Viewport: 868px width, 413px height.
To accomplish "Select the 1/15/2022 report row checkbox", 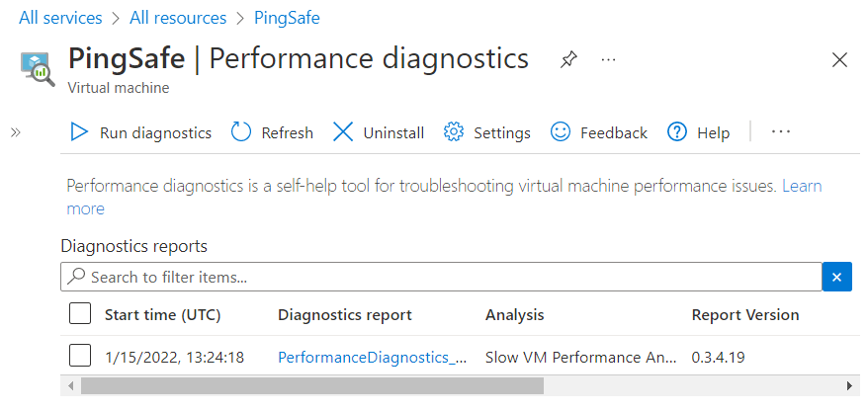I will (x=80, y=356).
